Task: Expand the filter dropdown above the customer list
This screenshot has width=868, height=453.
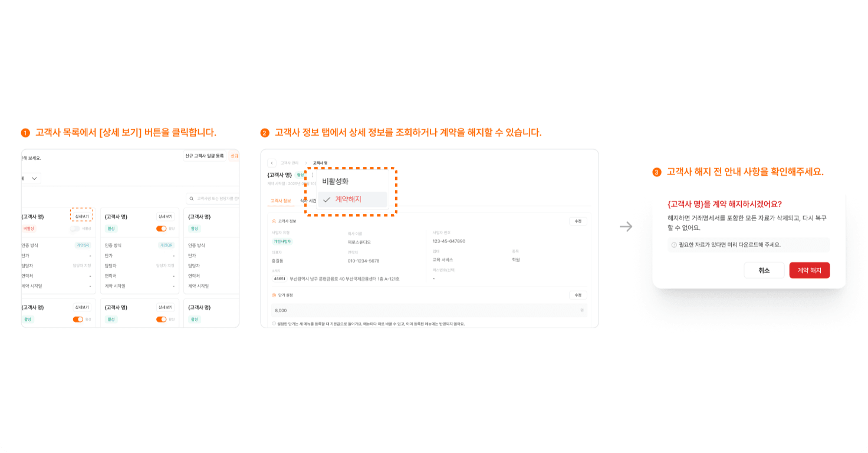Action: [x=31, y=178]
